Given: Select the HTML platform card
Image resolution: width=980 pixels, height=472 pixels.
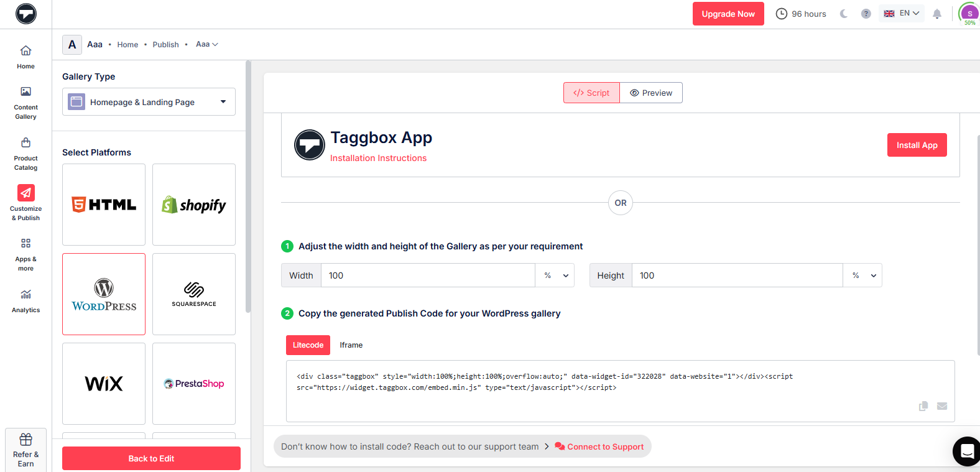Looking at the screenshot, I should pyautogui.click(x=104, y=205).
